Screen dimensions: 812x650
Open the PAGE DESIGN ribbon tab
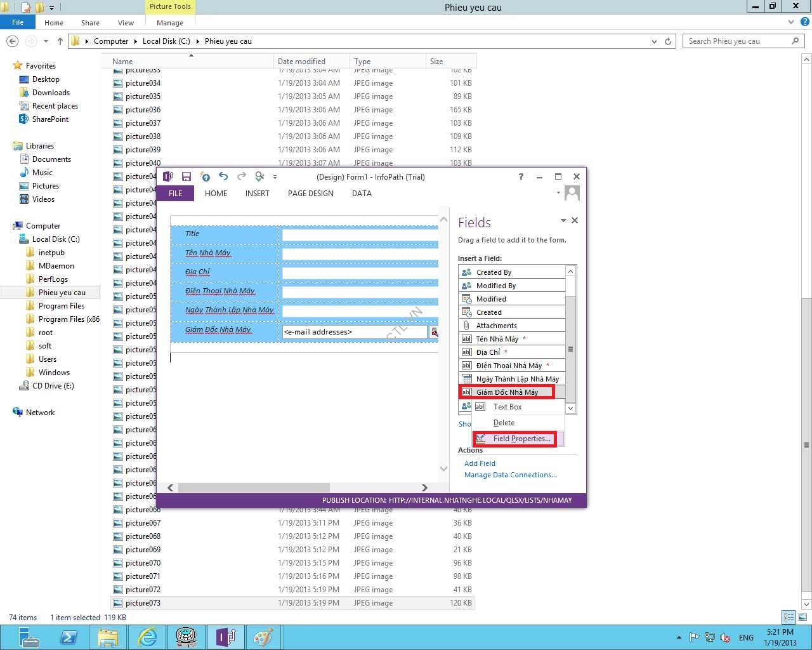[x=310, y=194]
